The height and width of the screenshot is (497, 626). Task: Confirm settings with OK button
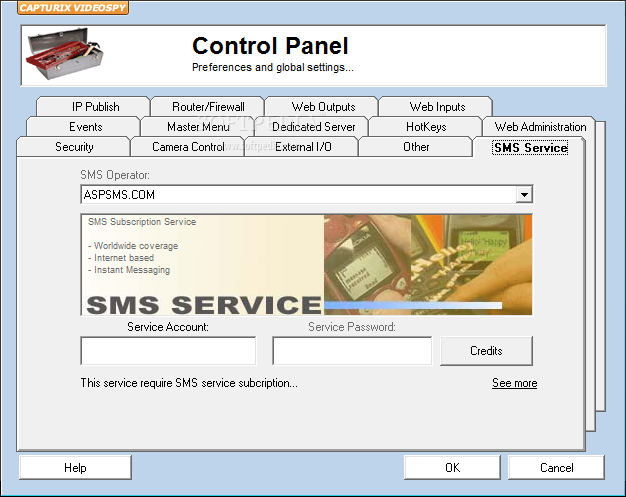(452, 467)
